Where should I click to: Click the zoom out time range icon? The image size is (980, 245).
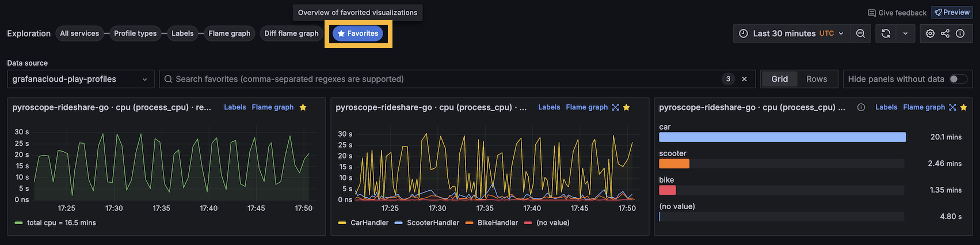click(x=860, y=33)
